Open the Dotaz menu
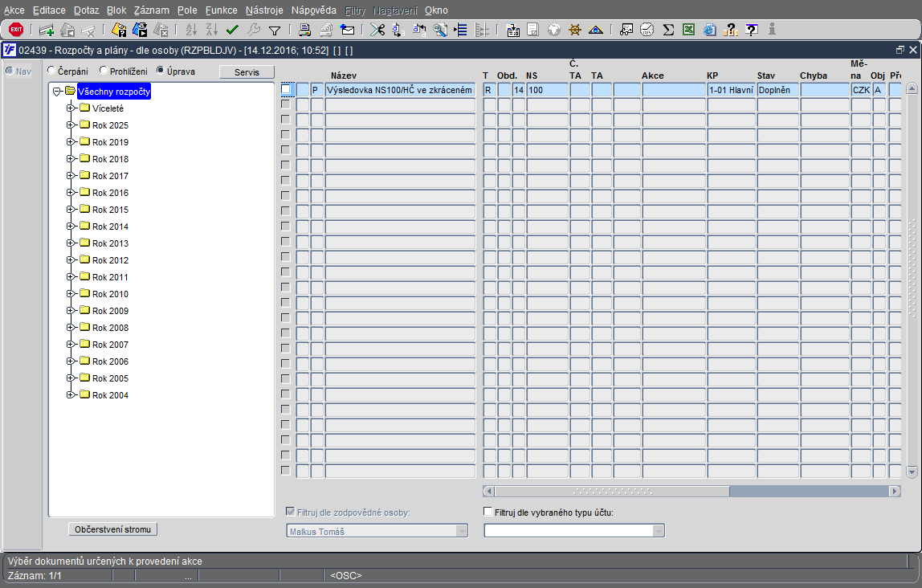922x588 pixels. tap(87, 10)
